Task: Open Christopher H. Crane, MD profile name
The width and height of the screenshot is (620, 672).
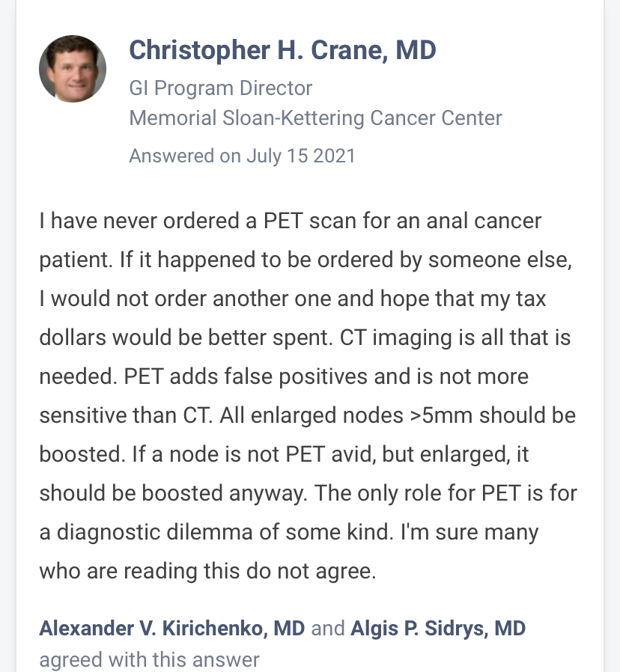Action: point(282,50)
